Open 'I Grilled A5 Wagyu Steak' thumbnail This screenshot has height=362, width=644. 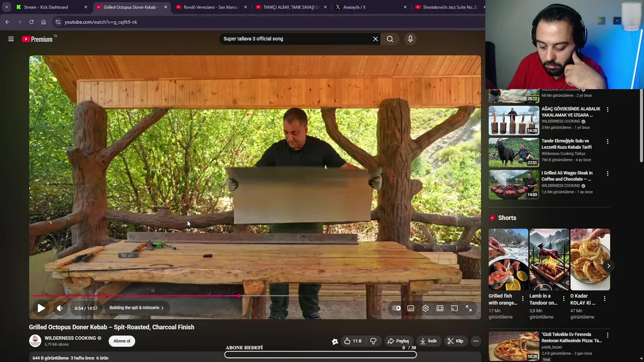click(x=514, y=185)
